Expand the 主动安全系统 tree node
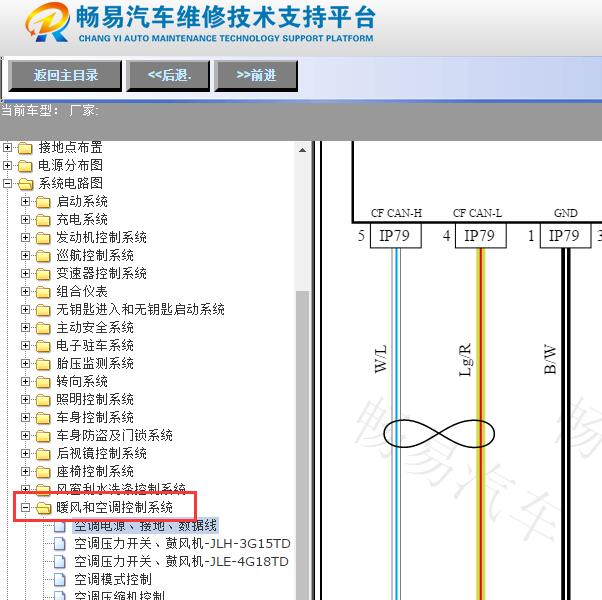Image resolution: width=602 pixels, height=600 pixels. (25, 327)
